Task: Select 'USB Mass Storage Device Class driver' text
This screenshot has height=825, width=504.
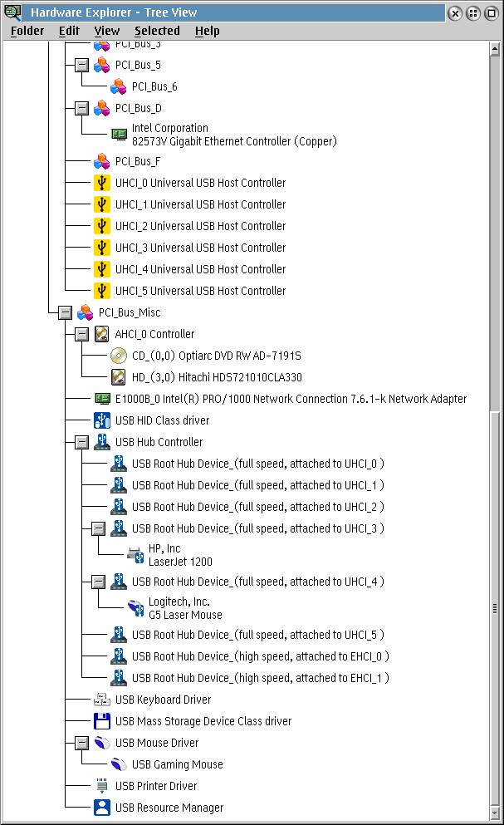Action: pyautogui.click(x=203, y=721)
